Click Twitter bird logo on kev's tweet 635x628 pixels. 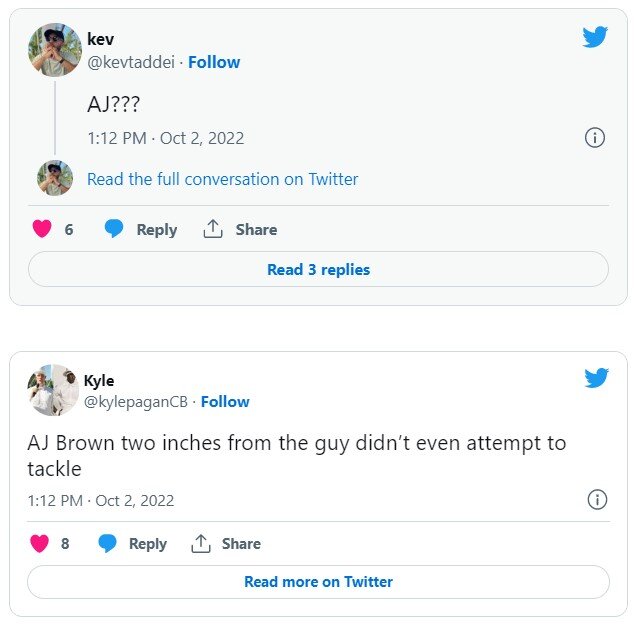click(595, 37)
